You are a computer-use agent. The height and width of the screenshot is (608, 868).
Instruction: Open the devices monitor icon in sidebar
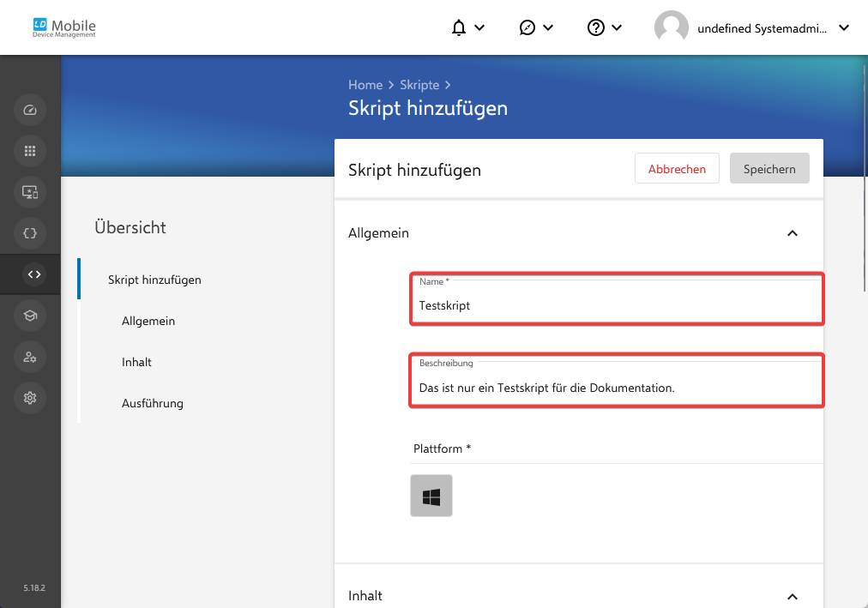[x=30, y=192]
